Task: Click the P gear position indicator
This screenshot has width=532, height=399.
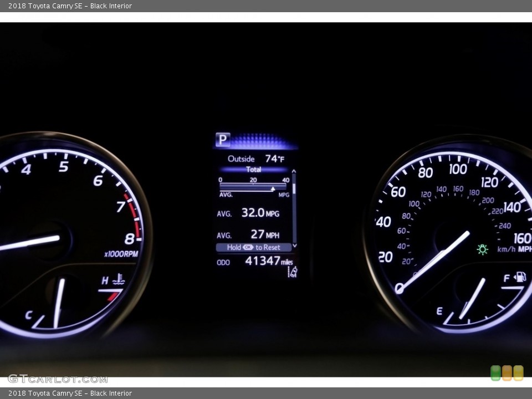Action: pos(223,140)
